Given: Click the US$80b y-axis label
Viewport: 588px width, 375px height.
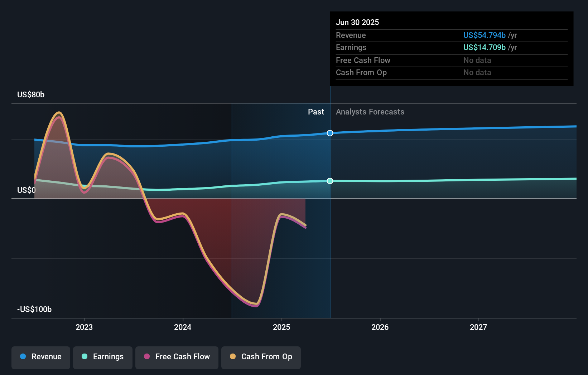Looking at the screenshot, I should 31,94.
